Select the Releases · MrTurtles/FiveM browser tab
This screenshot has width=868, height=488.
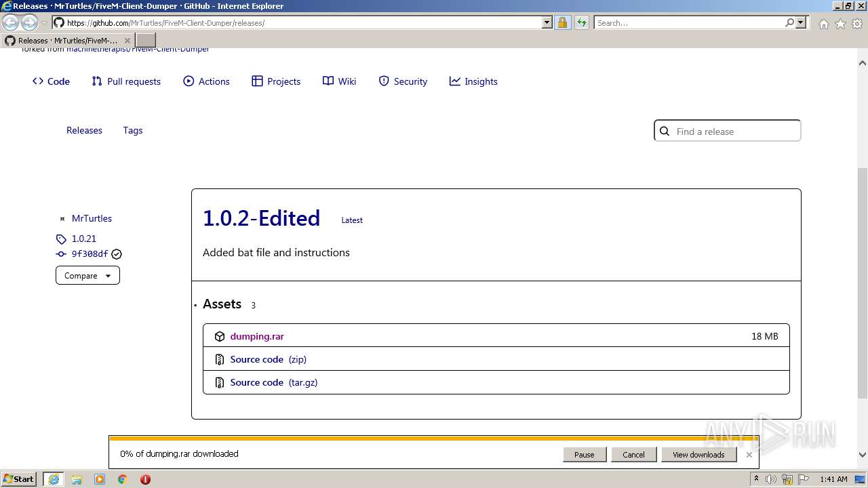[67, 41]
